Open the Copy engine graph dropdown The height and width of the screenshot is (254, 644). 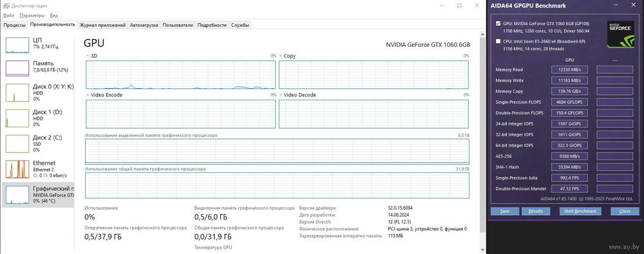coord(281,56)
